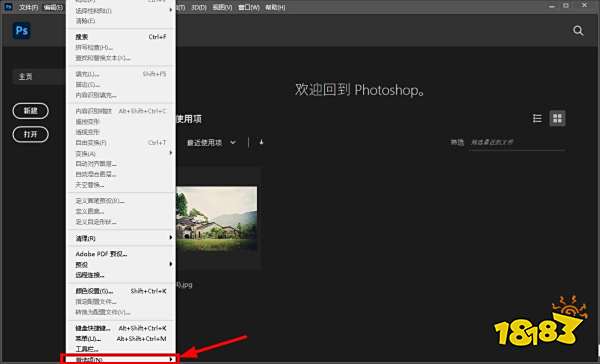Choose 颜色设置(G)... menu item
Screen dimensions: 600x364
[x=121, y=291]
